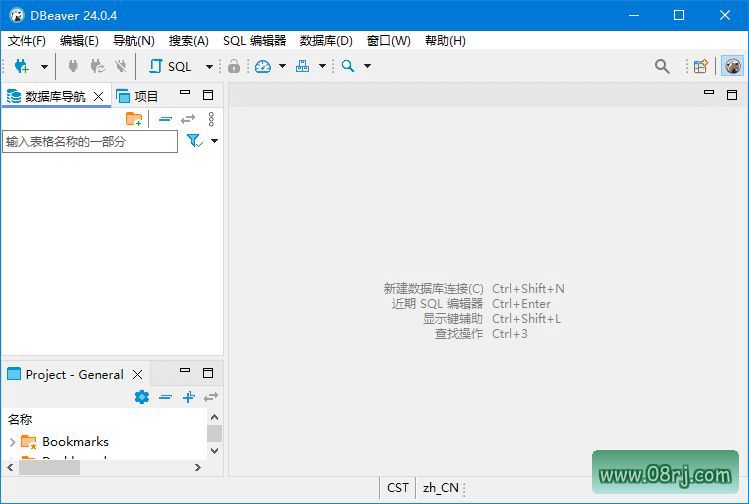Minimize the editor area panel

click(x=709, y=92)
